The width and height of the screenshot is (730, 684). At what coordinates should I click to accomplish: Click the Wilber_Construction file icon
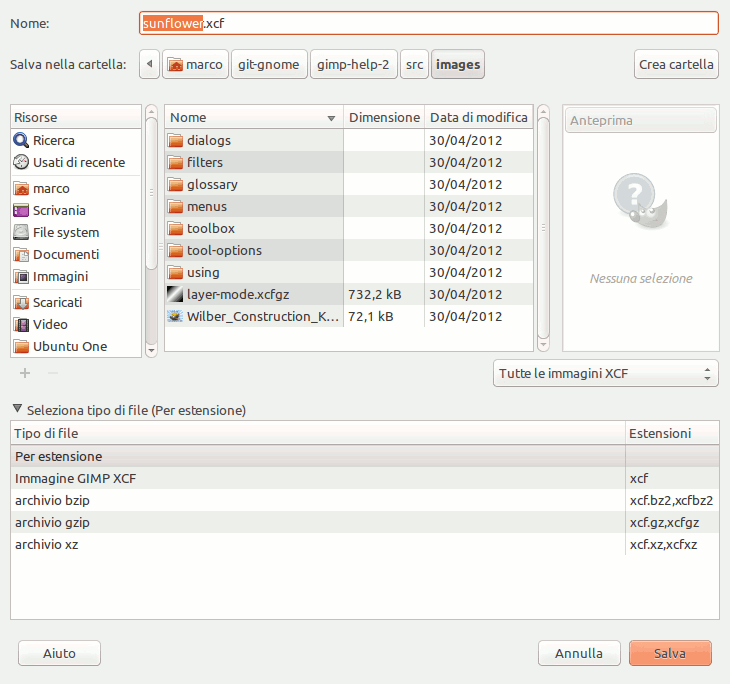[x=175, y=317]
